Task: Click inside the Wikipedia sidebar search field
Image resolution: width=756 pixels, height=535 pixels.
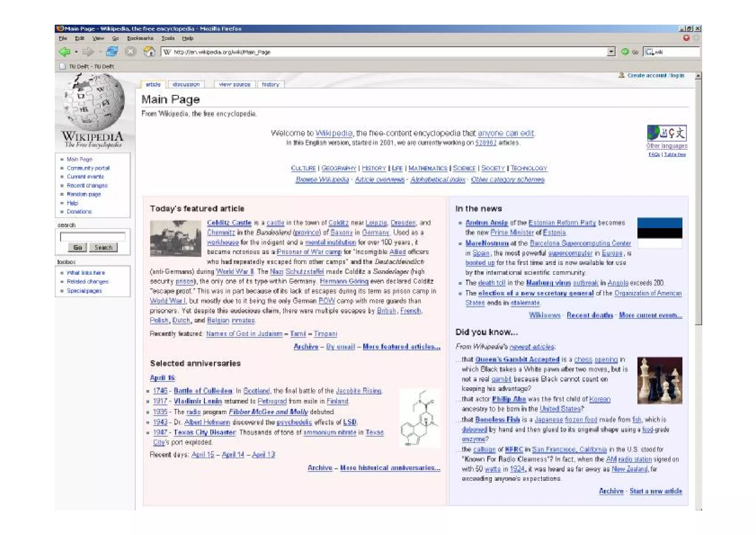Action: tap(93, 237)
